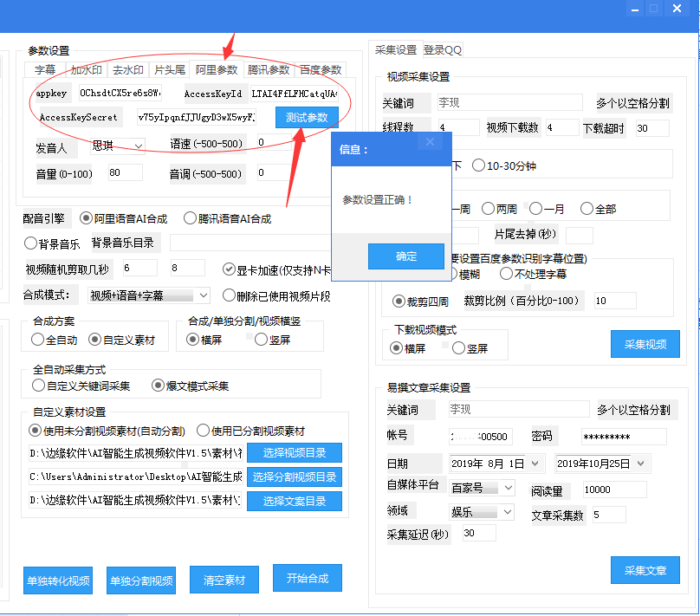
Task: Select 竖屏 under 合成/单独分割/视频横竖
Action: point(272,340)
